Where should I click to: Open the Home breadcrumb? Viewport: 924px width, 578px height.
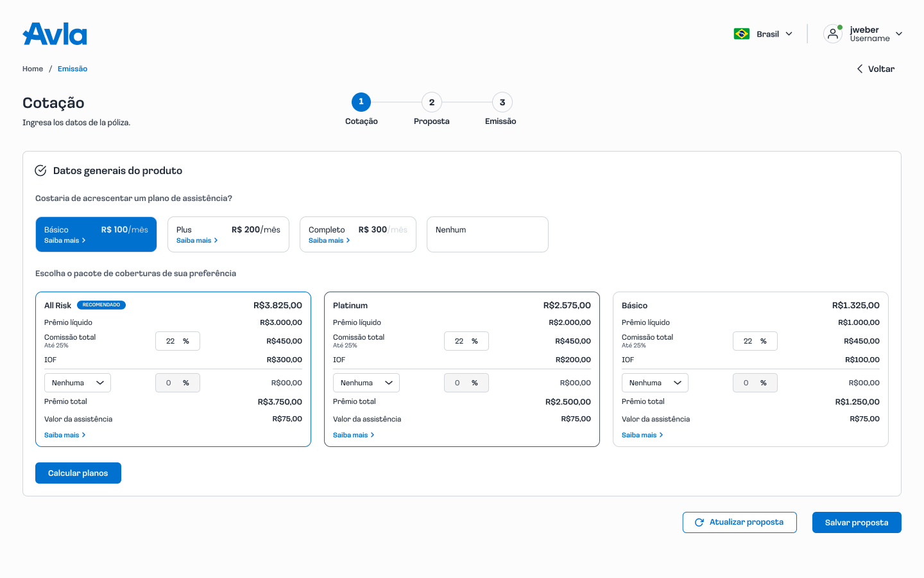pyautogui.click(x=33, y=69)
